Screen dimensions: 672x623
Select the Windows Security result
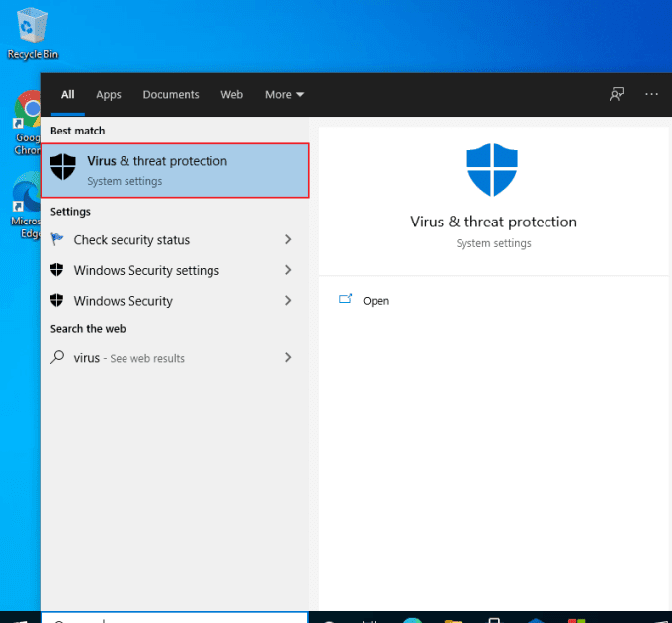click(175, 301)
